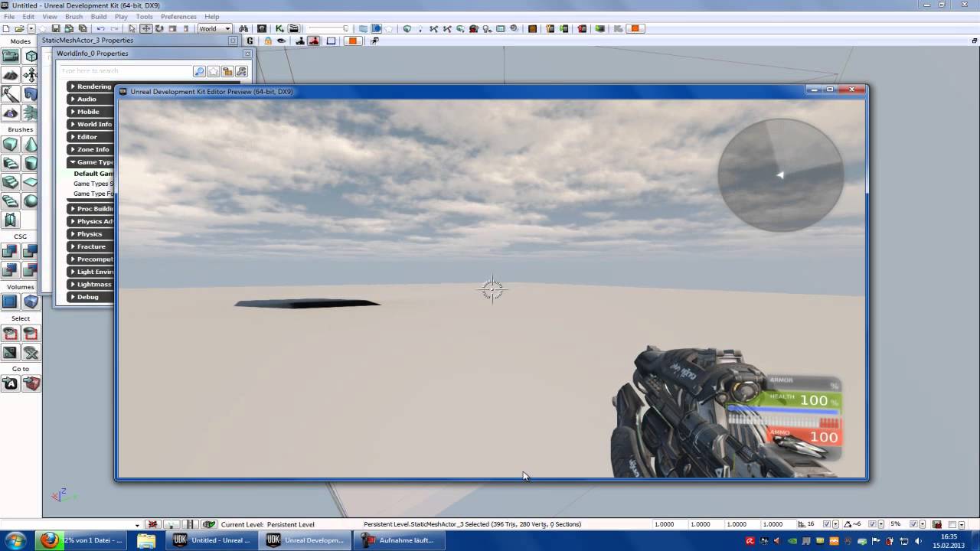Toggle drag grid snapping checkbox next to 16

pyautogui.click(x=825, y=524)
